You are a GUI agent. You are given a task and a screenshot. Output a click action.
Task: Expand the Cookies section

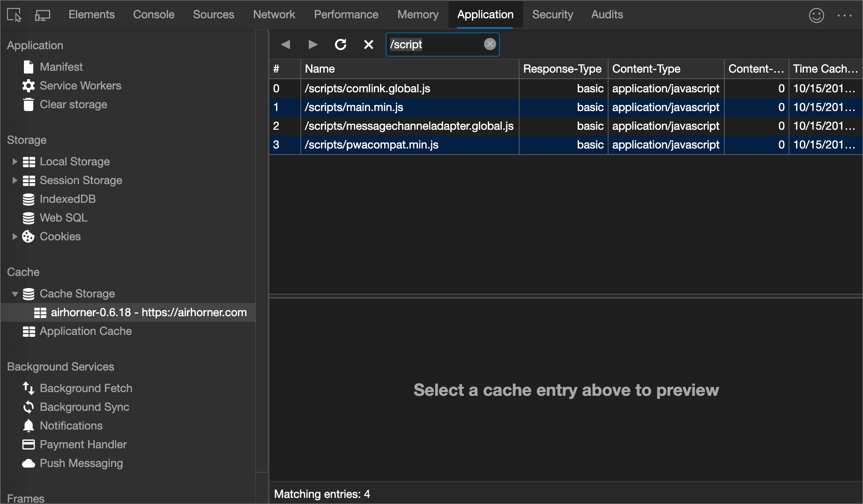point(15,237)
